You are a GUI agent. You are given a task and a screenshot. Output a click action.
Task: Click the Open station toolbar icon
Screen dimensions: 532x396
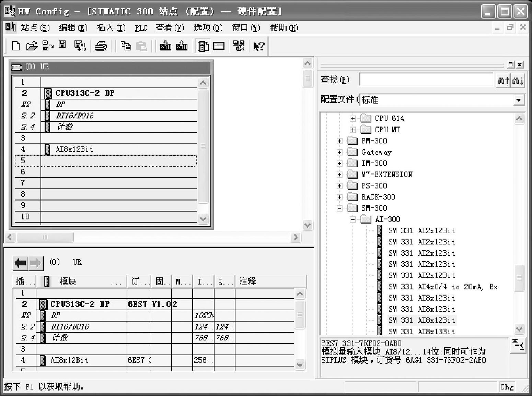32,46
